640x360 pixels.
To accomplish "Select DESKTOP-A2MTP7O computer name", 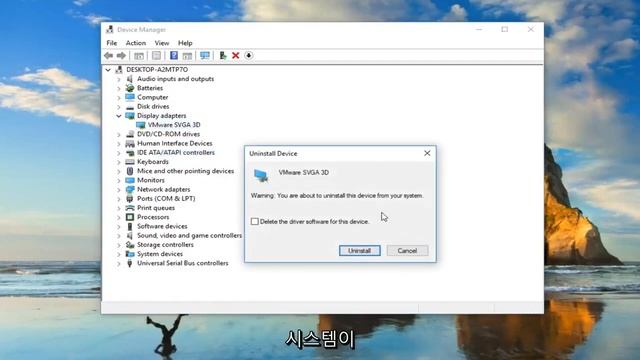I will click(157, 70).
